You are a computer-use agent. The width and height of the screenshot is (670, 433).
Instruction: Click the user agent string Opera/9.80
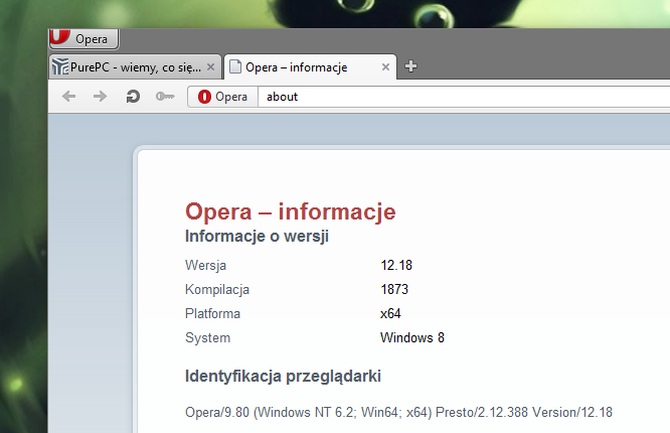399,412
